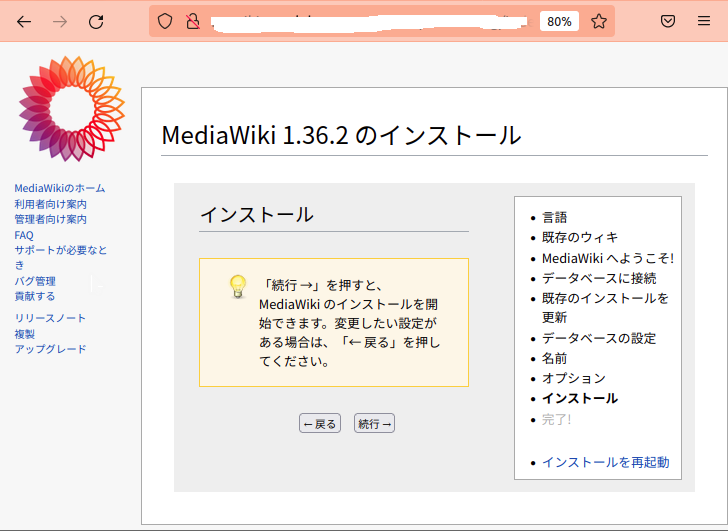728x531 pixels.
Task: Reload the page with the refresh icon
Action: click(x=96, y=21)
